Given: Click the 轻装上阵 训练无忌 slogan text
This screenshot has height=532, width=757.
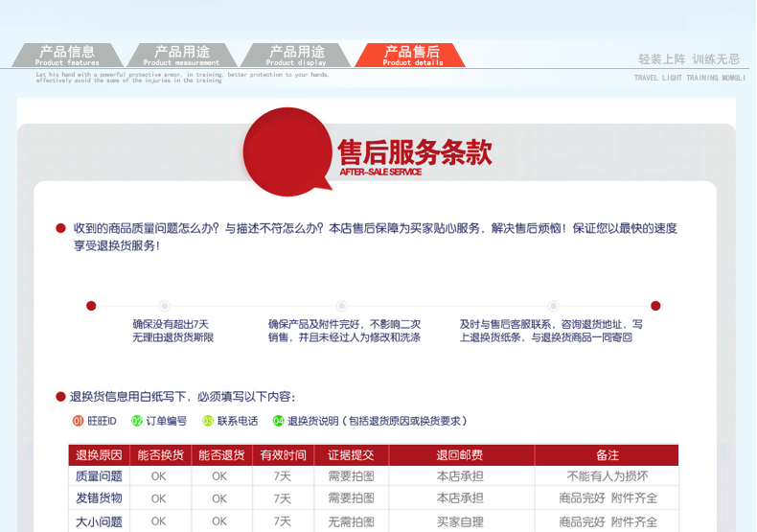Looking at the screenshot, I should [x=689, y=59].
